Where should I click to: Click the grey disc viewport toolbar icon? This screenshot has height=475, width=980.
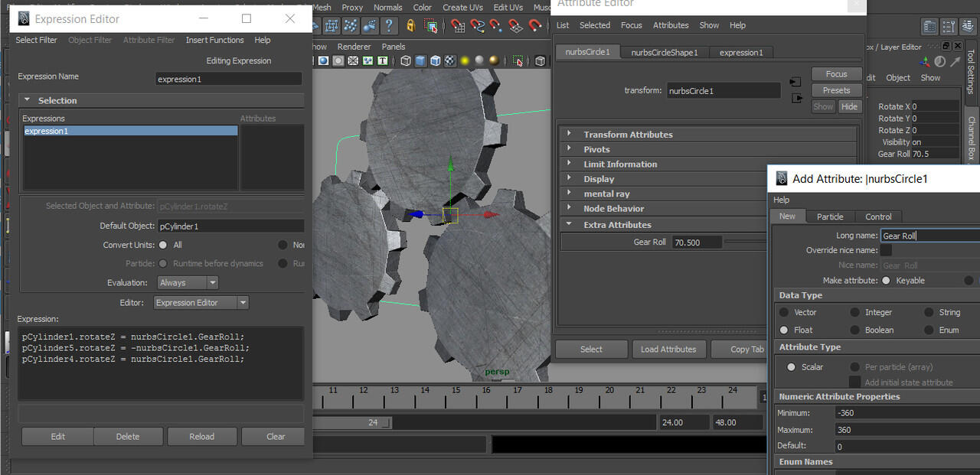tap(338, 60)
